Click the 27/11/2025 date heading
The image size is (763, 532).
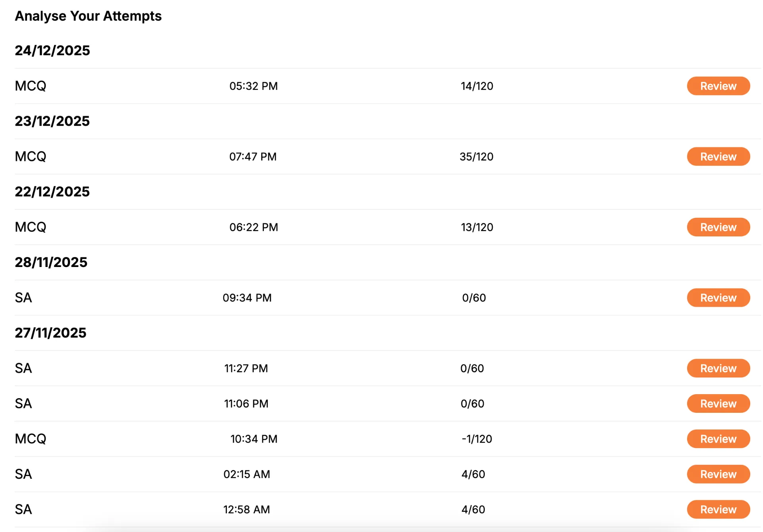(50, 333)
